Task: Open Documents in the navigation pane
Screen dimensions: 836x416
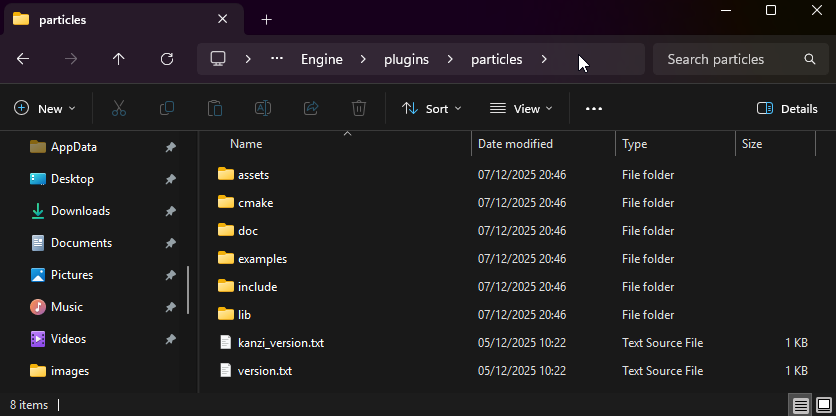Action: (82, 243)
